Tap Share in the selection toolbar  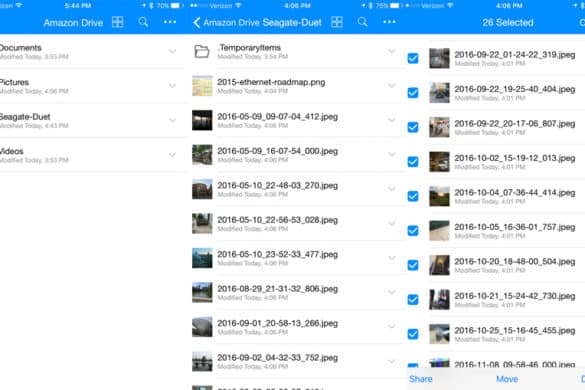tap(420, 379)
